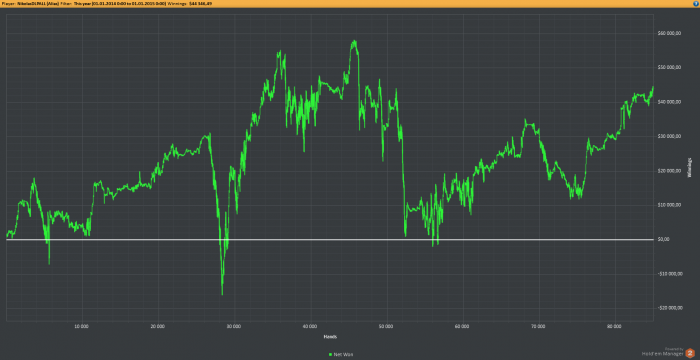
Task: Click the $10 000,00 axis label
Action: click(669, 205)
